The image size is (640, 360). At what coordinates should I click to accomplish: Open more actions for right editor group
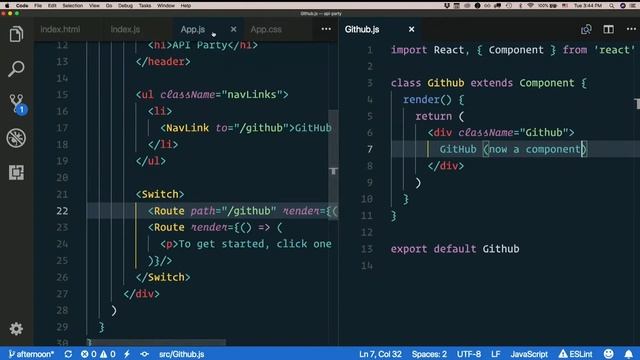(631, 29)
